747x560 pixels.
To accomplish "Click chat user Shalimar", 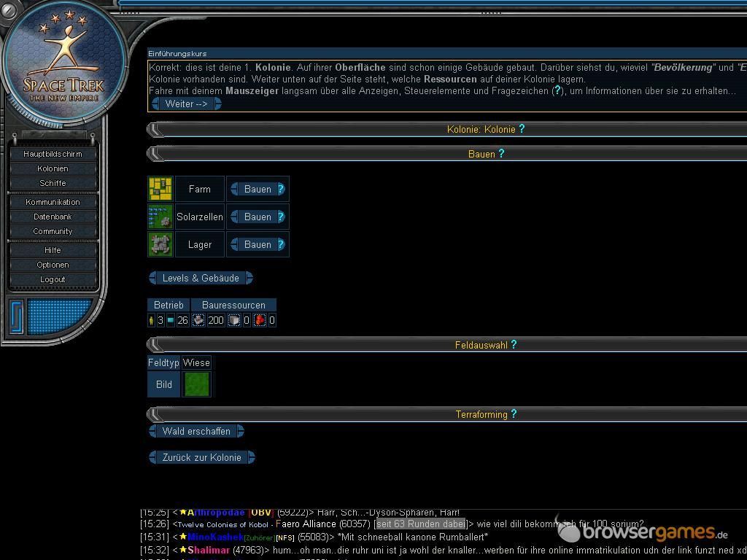I will (208, 550).
